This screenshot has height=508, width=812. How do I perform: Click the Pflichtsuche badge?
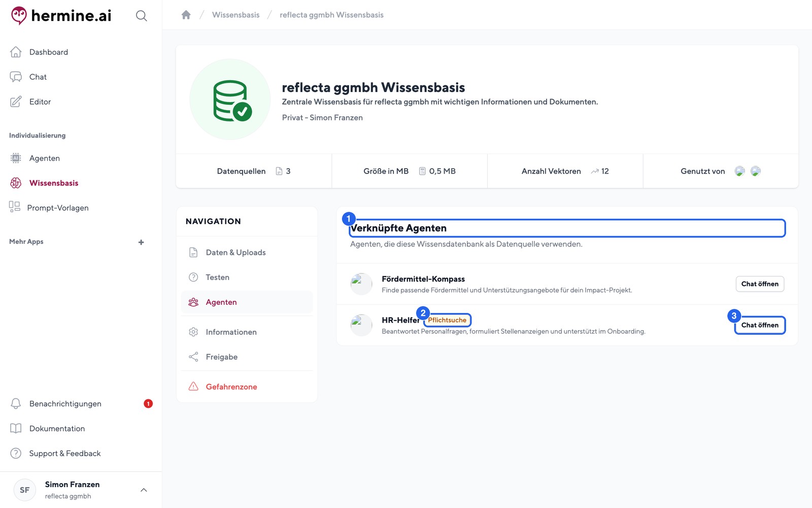click(x=447, y=320)
